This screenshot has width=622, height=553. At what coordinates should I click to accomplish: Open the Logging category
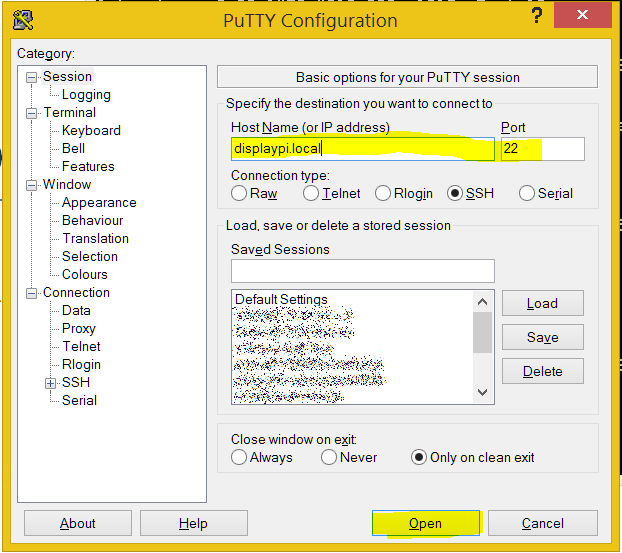tap(86, 95)
